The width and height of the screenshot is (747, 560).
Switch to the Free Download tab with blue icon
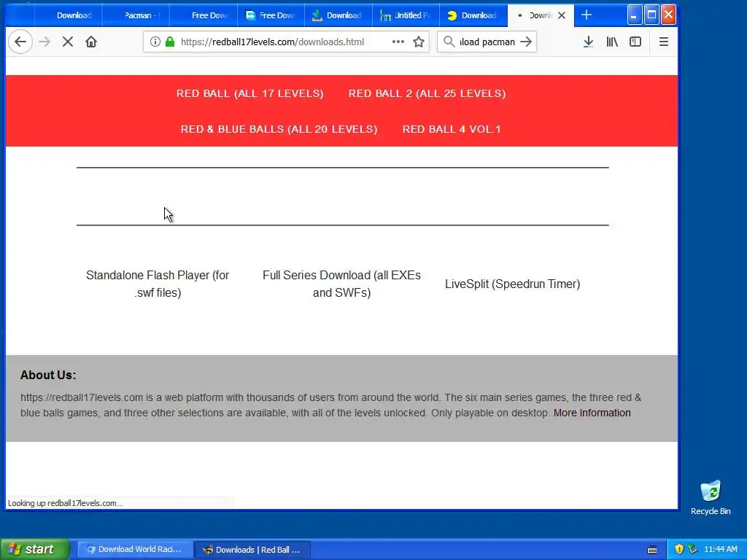271,15
